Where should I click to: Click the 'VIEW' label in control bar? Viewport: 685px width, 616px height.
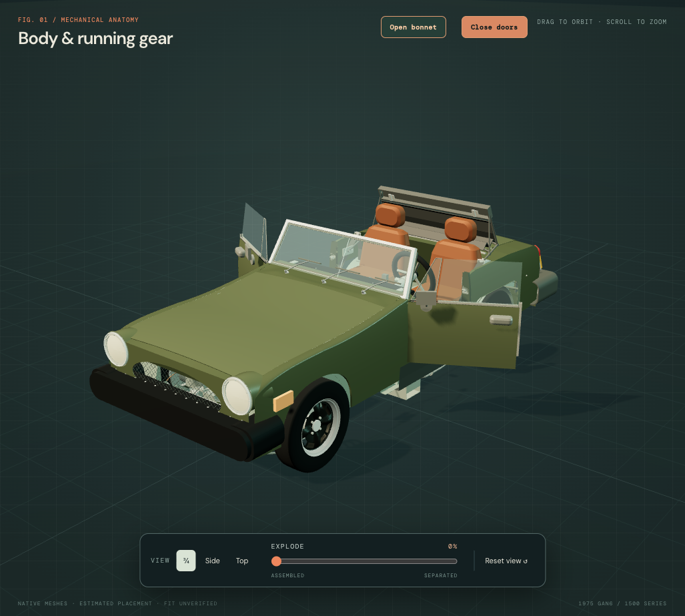[160, 561]
